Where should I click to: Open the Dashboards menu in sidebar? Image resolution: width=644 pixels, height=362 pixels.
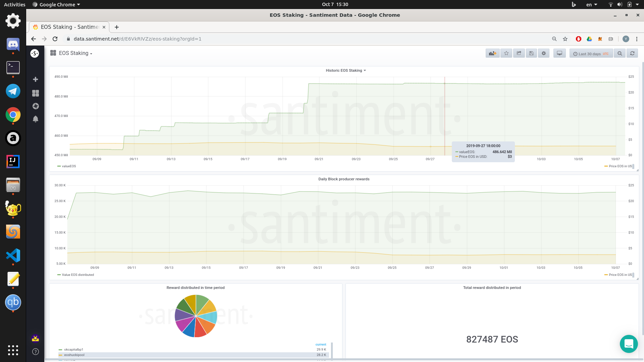[x=35, y=93]
